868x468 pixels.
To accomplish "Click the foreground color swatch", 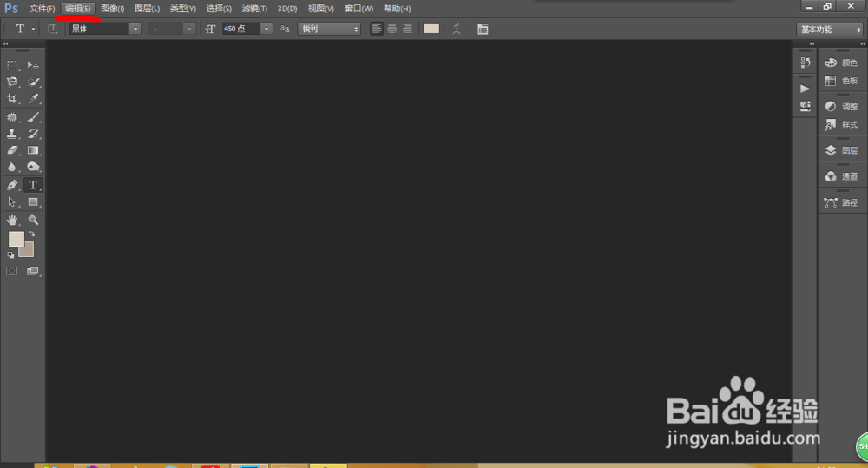I will pos(16,239).
